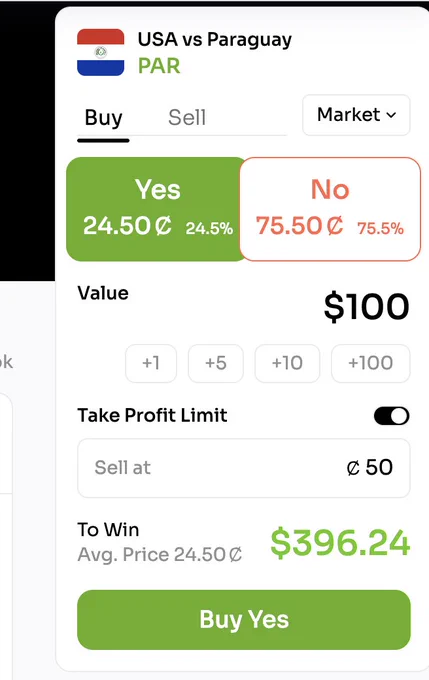Add +10 to the value
Image resolution: width=429 pixels, height=680 pixels.
(287, 363)
